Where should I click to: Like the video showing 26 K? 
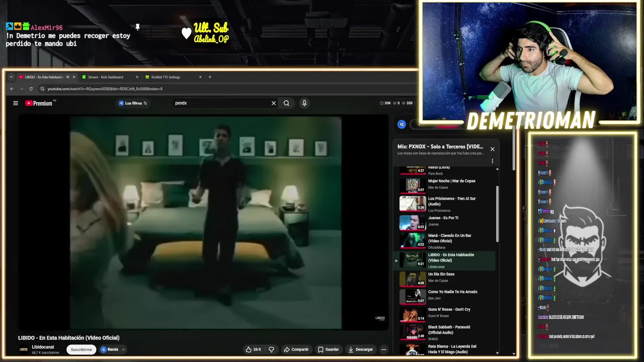[253, 349]
